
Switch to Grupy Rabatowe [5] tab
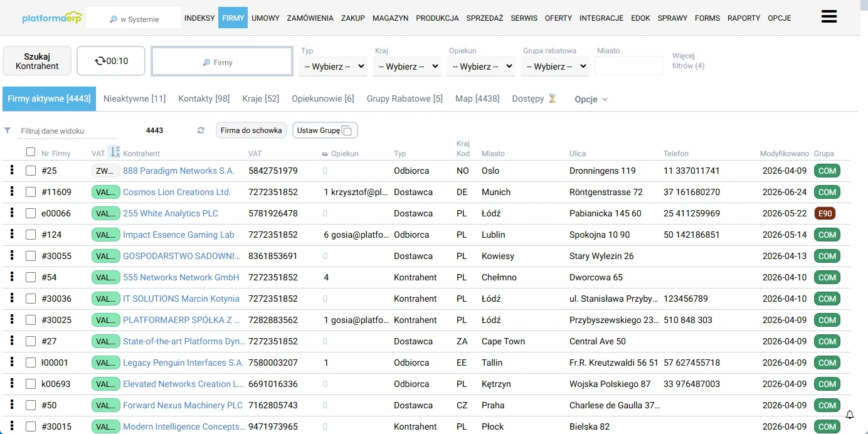click(405, 98)
